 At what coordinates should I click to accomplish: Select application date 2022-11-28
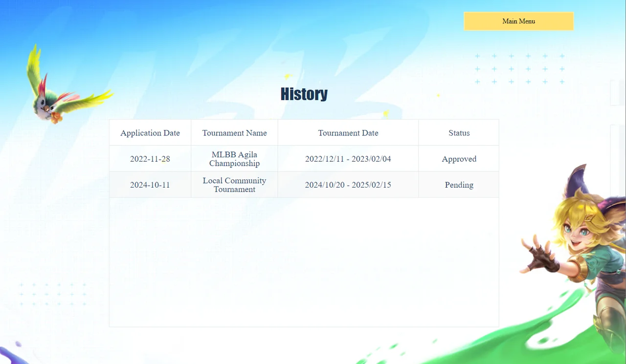[x=150, y=159]
